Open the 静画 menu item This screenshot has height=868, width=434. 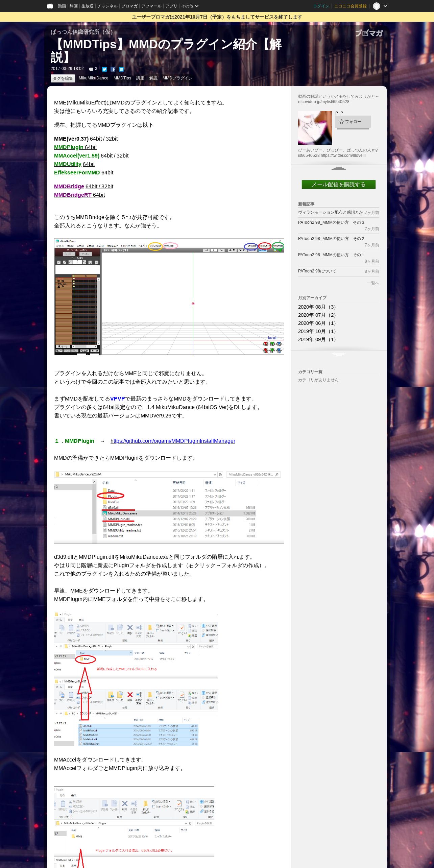point(73,6)
